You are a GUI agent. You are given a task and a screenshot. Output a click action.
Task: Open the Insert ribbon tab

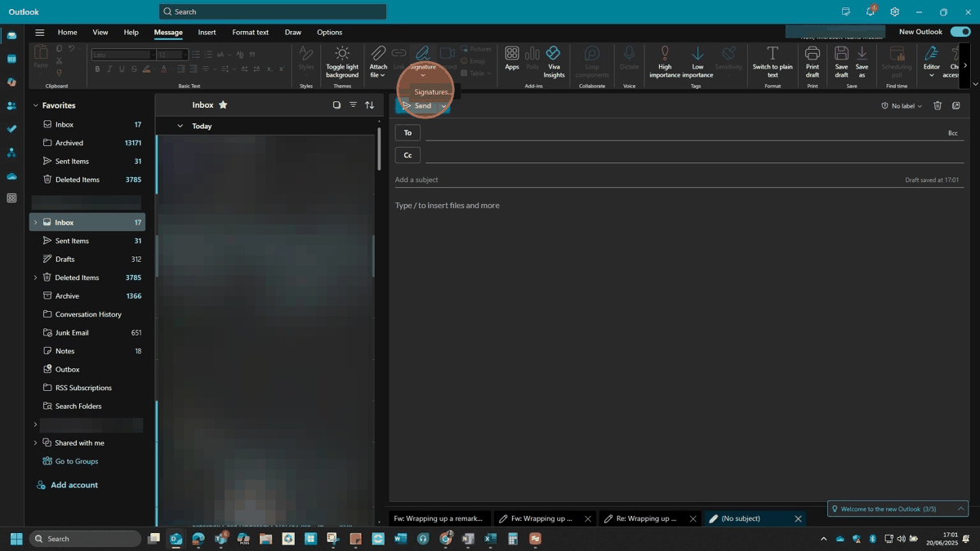pyautogui.click(x=207, y=33)
